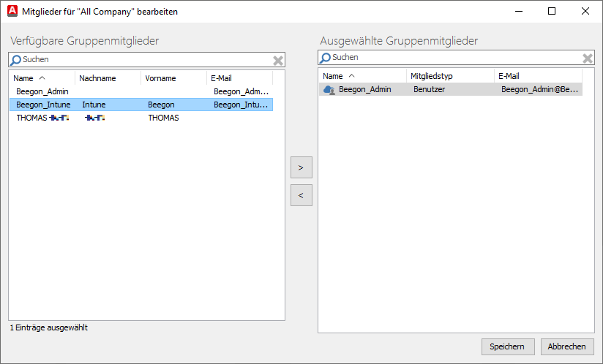The image size is (603, 364).
Task: Click surname cell 'Intune'
Action: coord(94,105)
